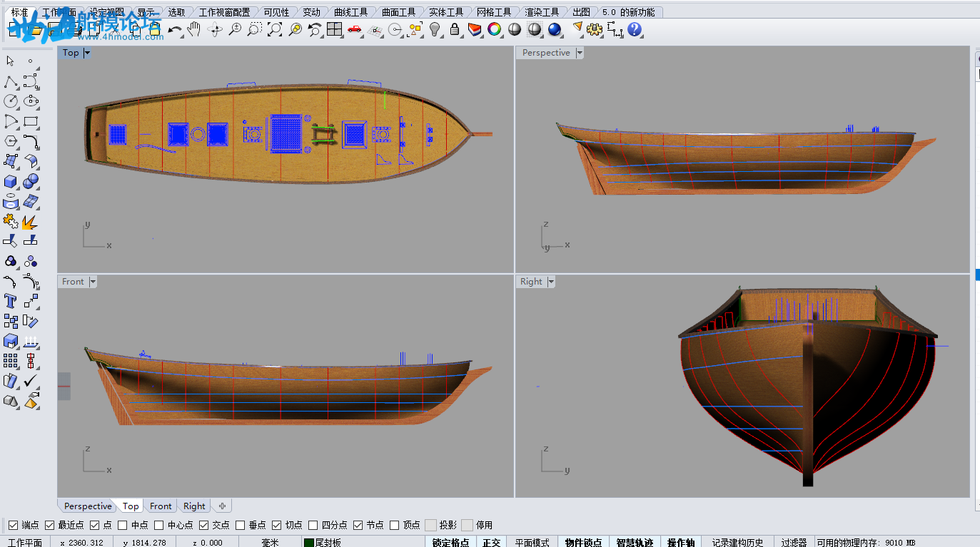Enable the 顶点 osnap checkbox
Screen dimensions: 980x547
pos(395,525)
